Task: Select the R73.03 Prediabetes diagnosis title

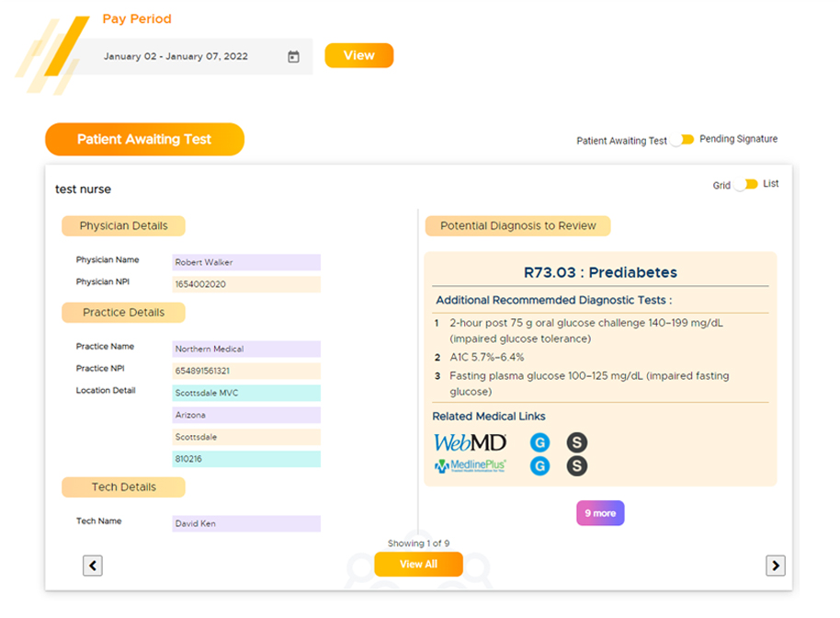Action: (x=600, y=273)
